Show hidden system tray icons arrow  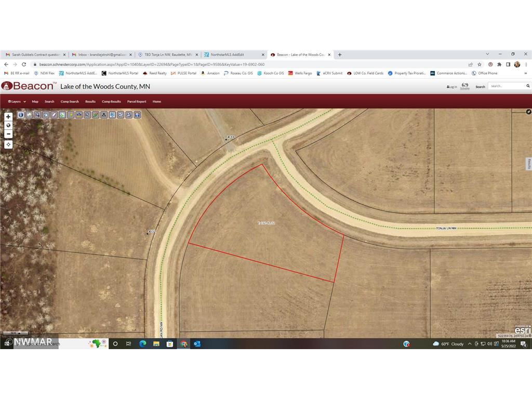tap(470, 344)
